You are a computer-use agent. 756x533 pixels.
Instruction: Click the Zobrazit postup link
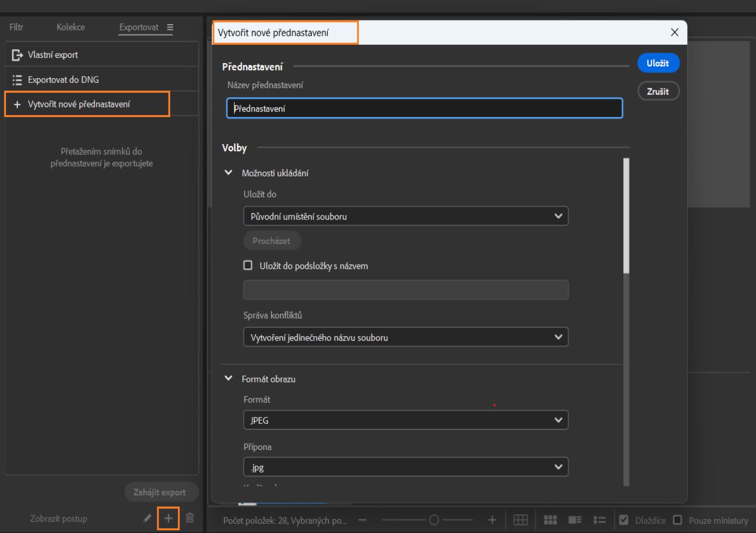[x=58, y=518]
